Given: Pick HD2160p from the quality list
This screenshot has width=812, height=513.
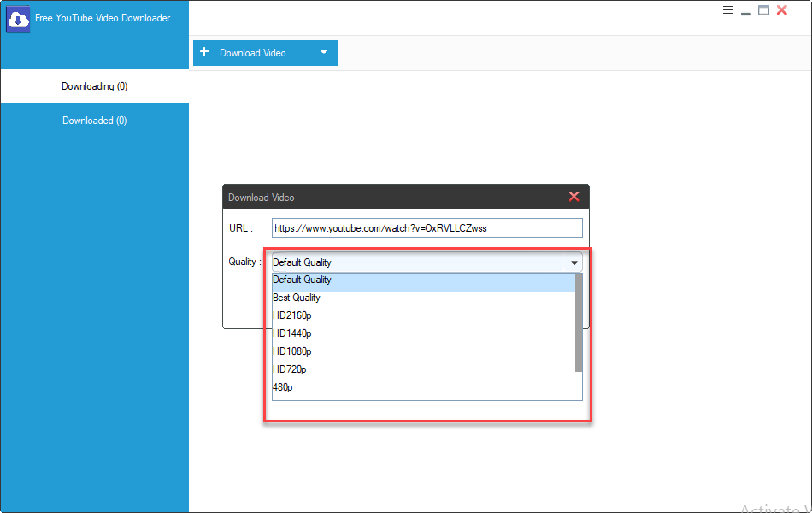Looking at the screenshot, I should point(292,316).
